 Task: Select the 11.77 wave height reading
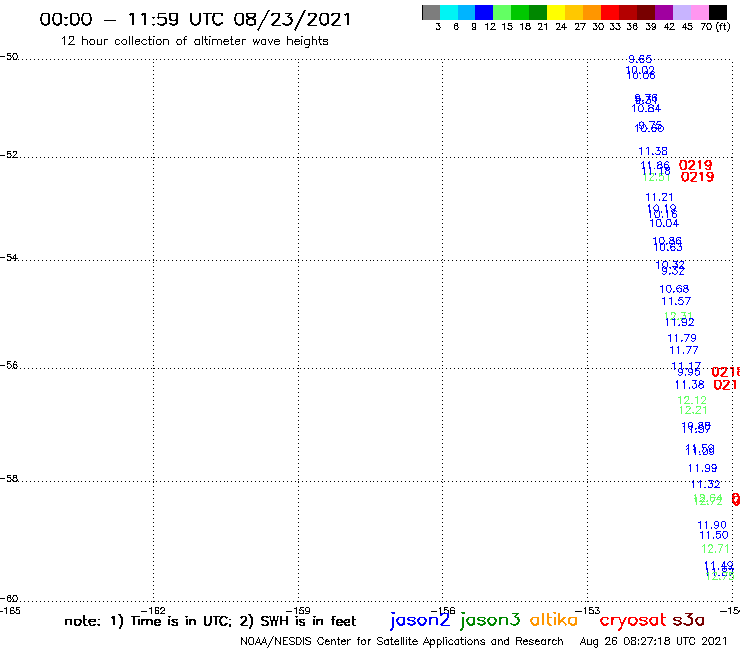(x=684, y=350)
